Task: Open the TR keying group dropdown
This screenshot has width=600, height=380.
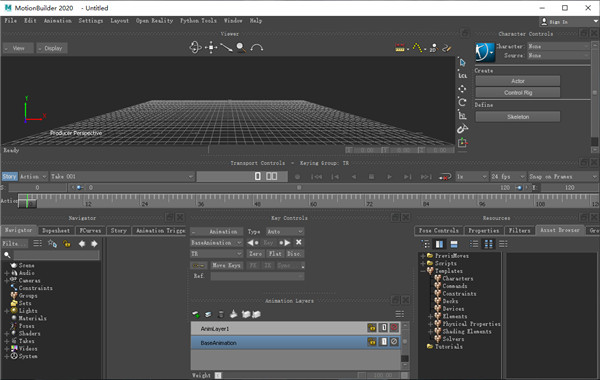Action: click(217, 254)
